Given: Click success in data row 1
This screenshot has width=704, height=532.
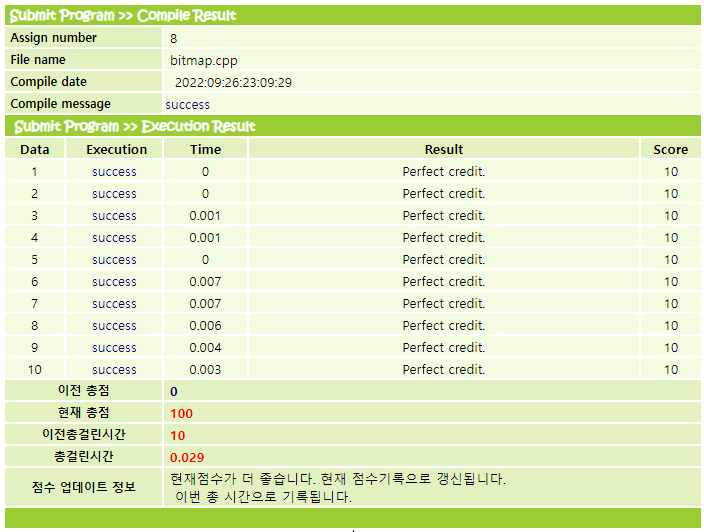Looking at the screenshot, I should tap(114, 172).
